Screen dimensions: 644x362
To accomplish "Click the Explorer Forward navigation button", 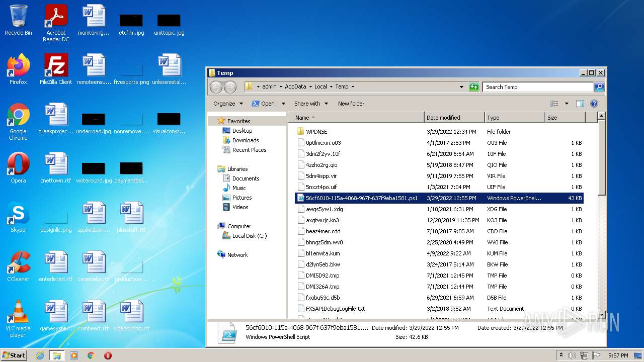I will click(x=230, y=87).
